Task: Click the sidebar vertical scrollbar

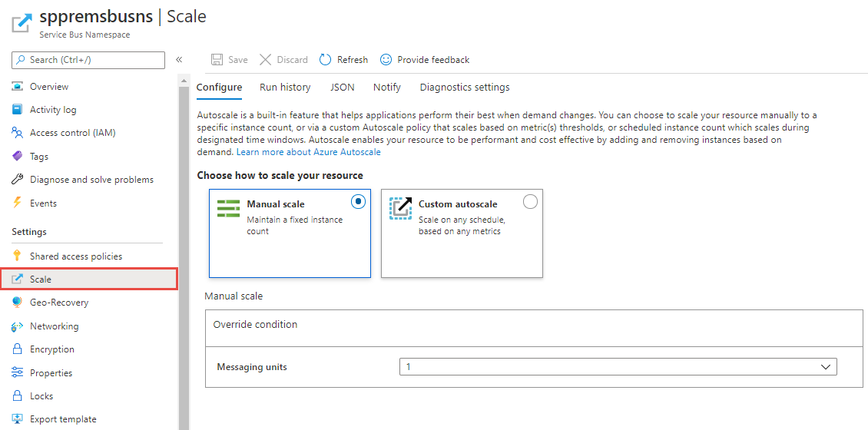Action: [x=184, y=253]
